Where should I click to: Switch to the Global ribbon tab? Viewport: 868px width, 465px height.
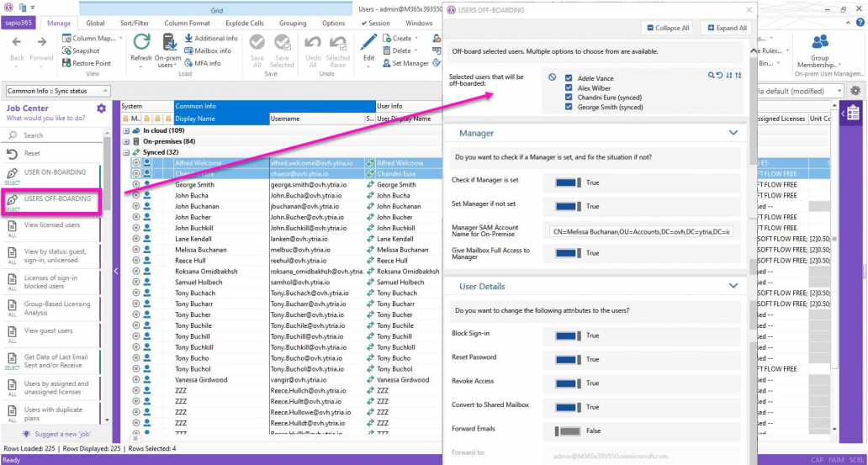tap(95, 24)
